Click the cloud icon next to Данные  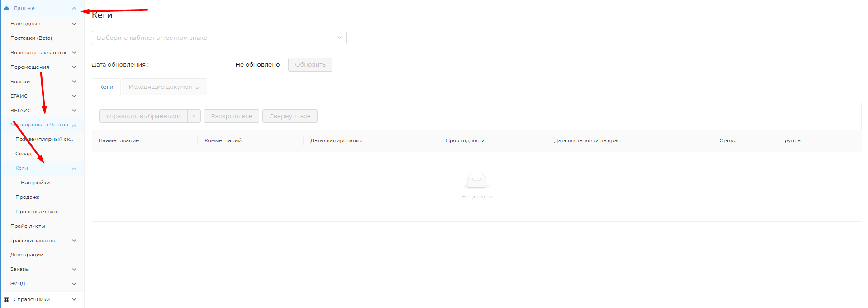click(x=7, y=8)
